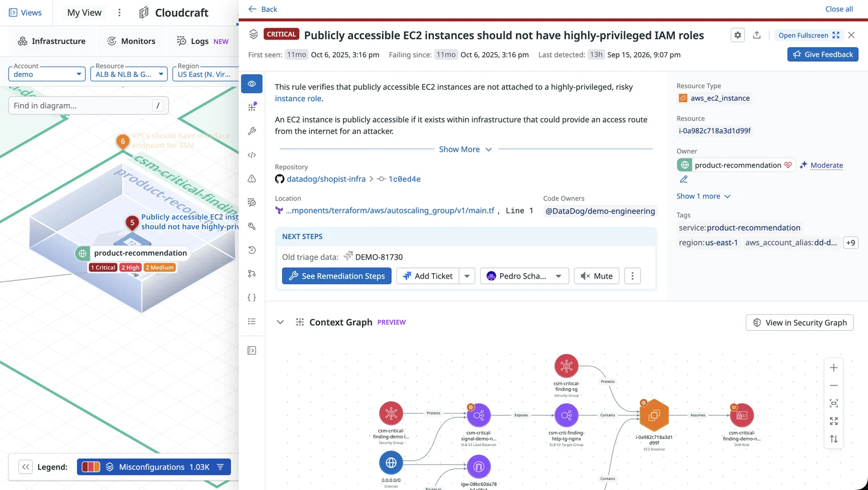This screenshot has height=490, width=868.
Task: Click Give Feedback button
Action: click(823, 54)
